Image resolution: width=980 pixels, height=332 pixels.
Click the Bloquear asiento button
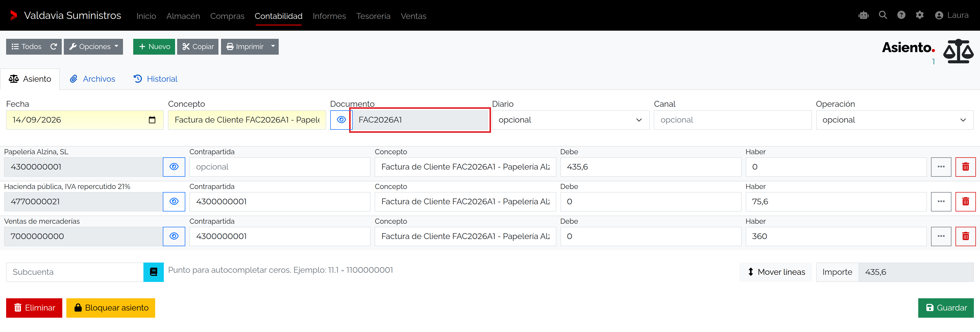tap(111, 308)
